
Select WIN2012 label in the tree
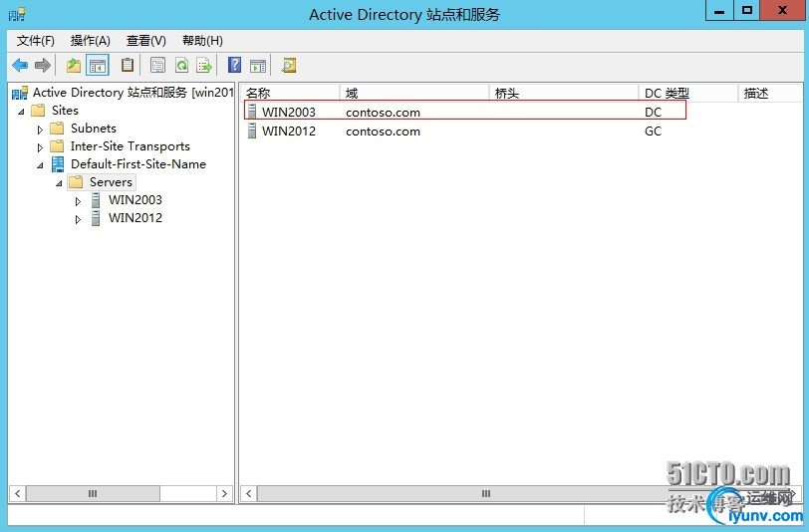pos(135,218)
